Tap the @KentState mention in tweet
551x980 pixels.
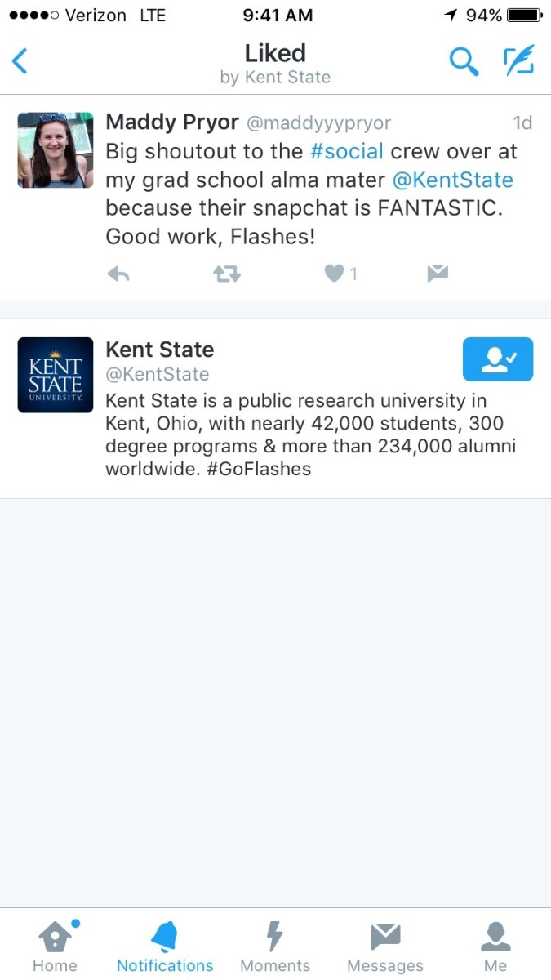click(x=452, y=180)
